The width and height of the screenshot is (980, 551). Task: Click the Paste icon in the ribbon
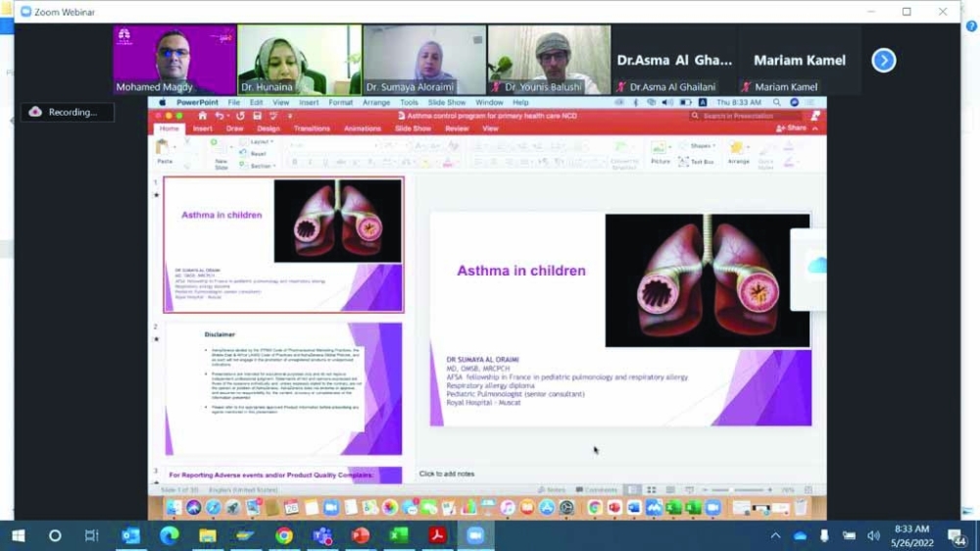(164, 148)
